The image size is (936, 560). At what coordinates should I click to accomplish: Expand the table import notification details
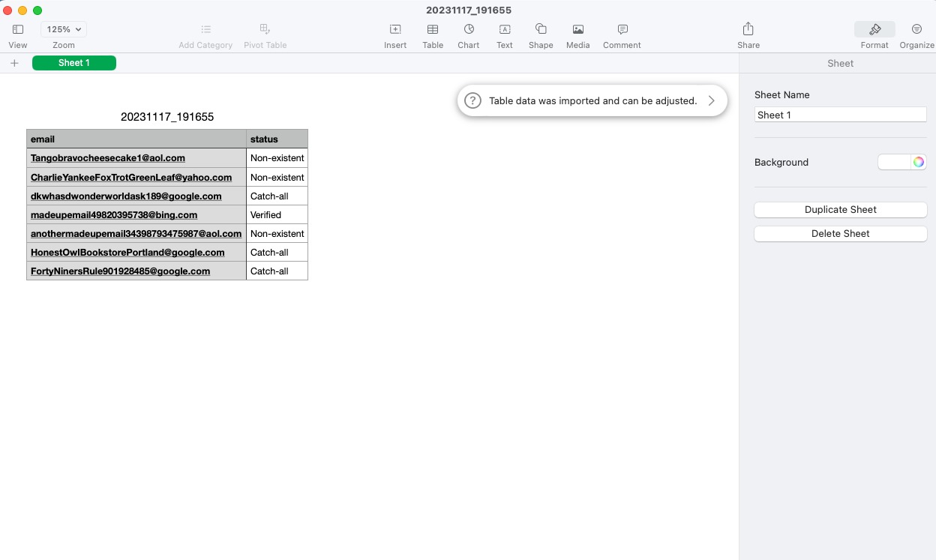711,100
